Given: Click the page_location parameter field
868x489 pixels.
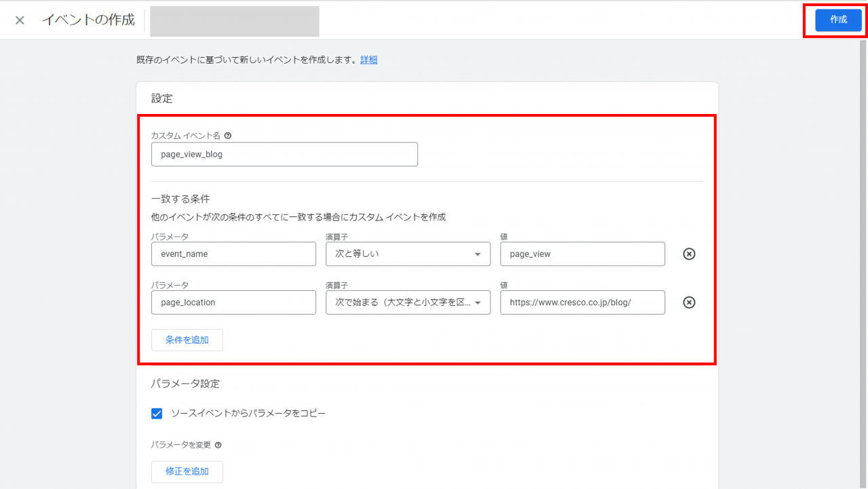Looking at the screenshot, I should (233, 302).
